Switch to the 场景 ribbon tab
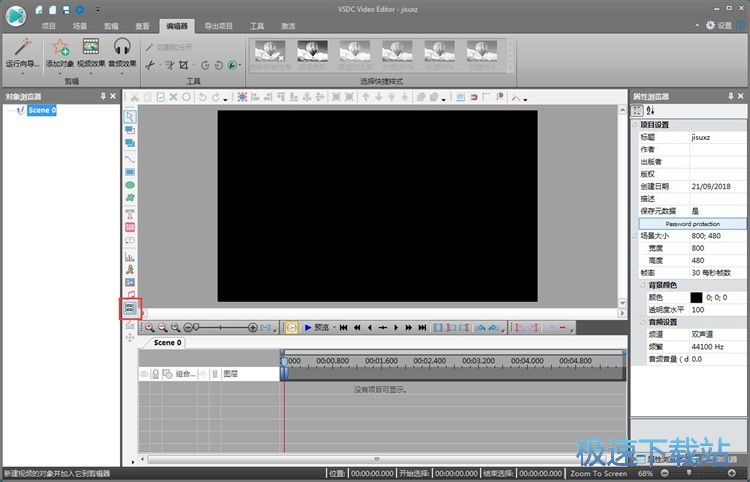The image size is (750, 482). pos(79,25)
